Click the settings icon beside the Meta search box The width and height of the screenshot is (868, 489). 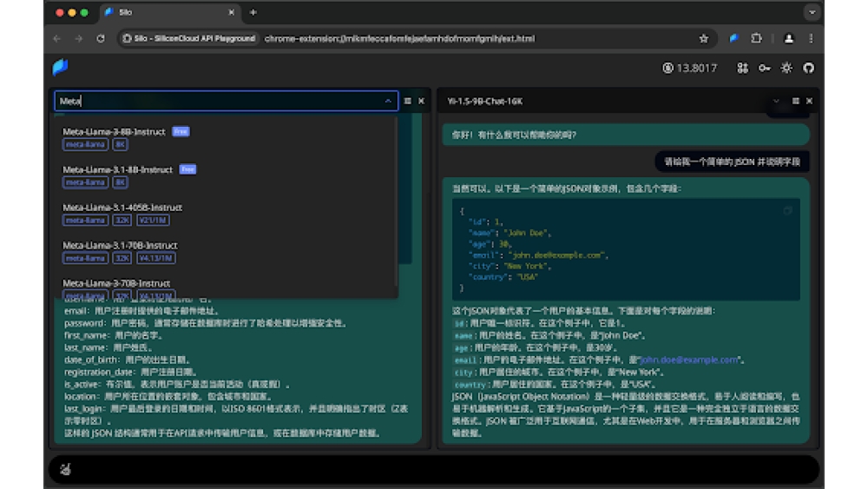click(407, 101)
